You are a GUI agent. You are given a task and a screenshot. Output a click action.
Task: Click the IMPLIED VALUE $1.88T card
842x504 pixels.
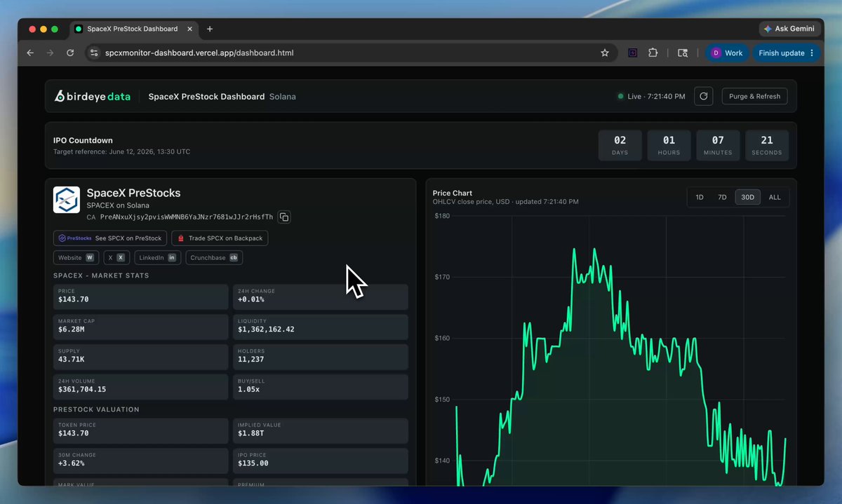321,430
